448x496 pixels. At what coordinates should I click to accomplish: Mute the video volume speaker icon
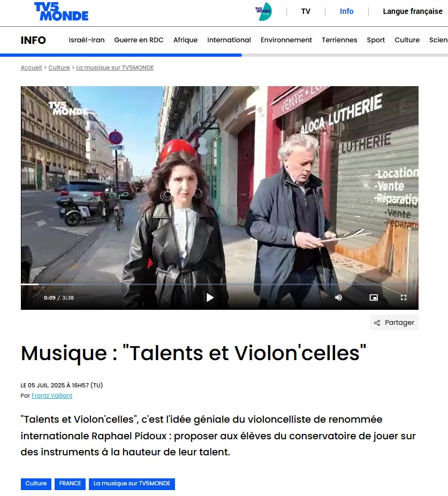tap(338, 297)
